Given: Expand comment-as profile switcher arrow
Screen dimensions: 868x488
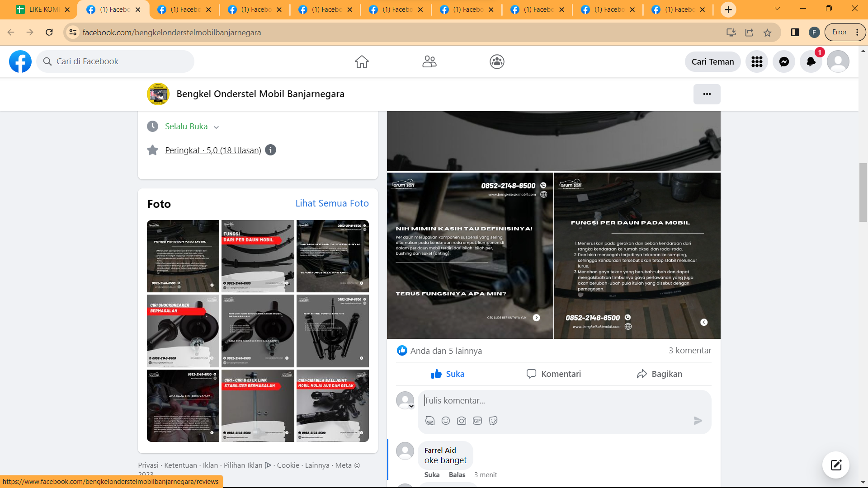Looking at the screenshot, I should pyautogui.click(x=411, y=406).
